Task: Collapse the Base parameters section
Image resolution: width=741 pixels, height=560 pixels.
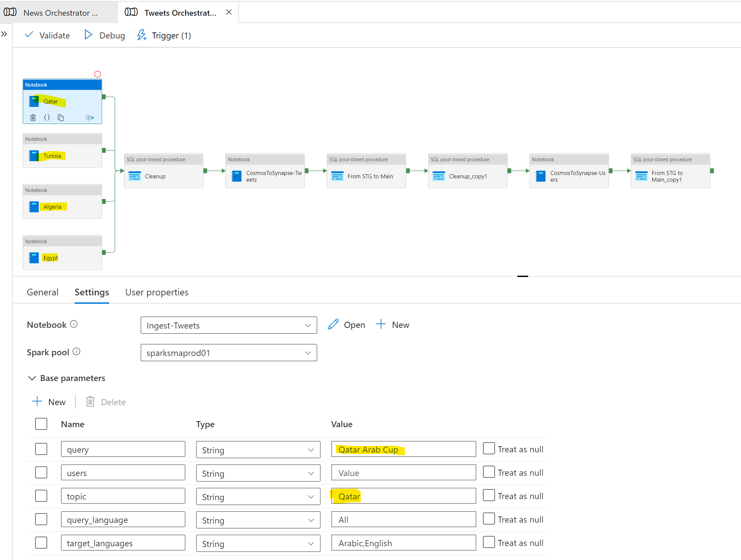Action: click(32, 378)
